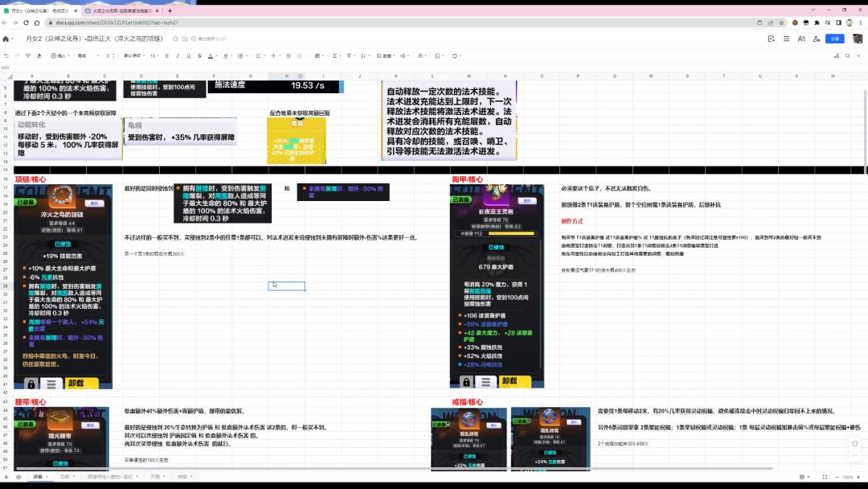Open the 插入 insert dropdown
This screenshot has width=868, height=489.
click(61, 55)
